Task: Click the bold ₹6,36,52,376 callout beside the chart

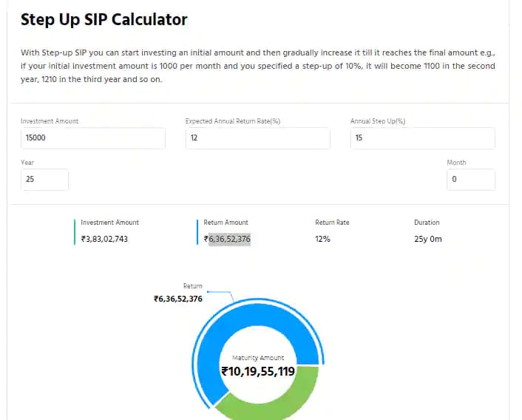Action: pyautogui.click(x=177, y=299)
